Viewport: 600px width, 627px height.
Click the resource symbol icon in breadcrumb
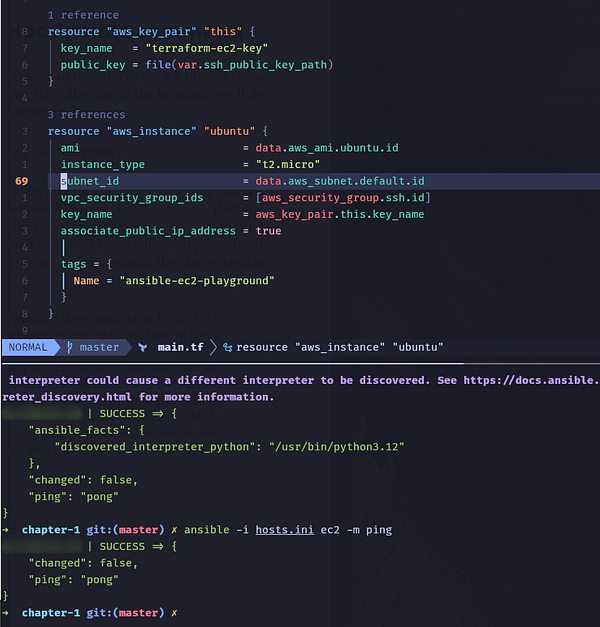[x=228, y=347]
